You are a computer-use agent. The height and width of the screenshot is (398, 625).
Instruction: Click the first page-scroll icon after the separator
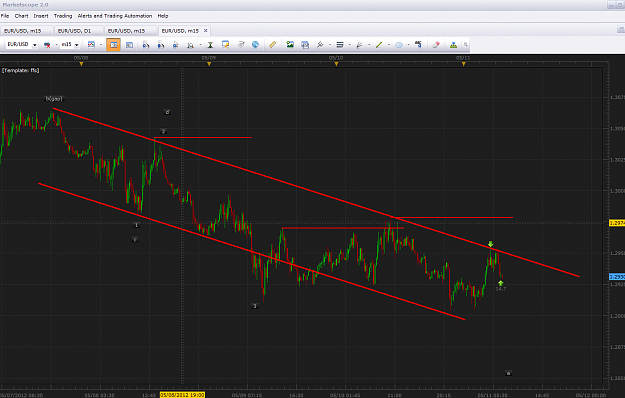[146, 45]
